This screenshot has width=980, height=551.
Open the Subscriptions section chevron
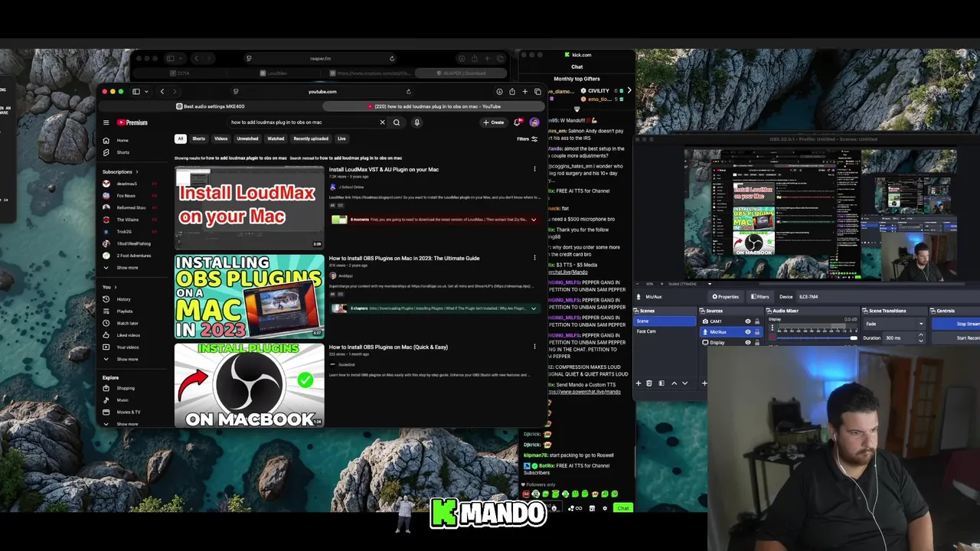pos(137,172)
